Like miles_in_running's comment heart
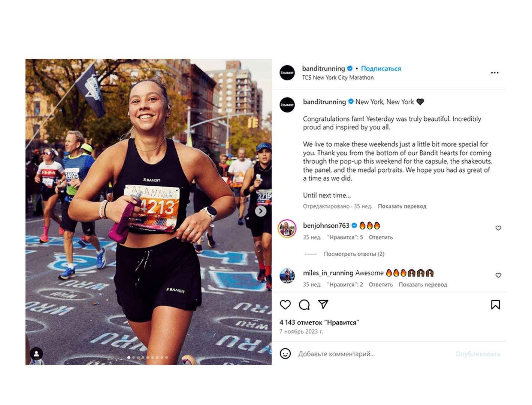 (x=498, y=275)
